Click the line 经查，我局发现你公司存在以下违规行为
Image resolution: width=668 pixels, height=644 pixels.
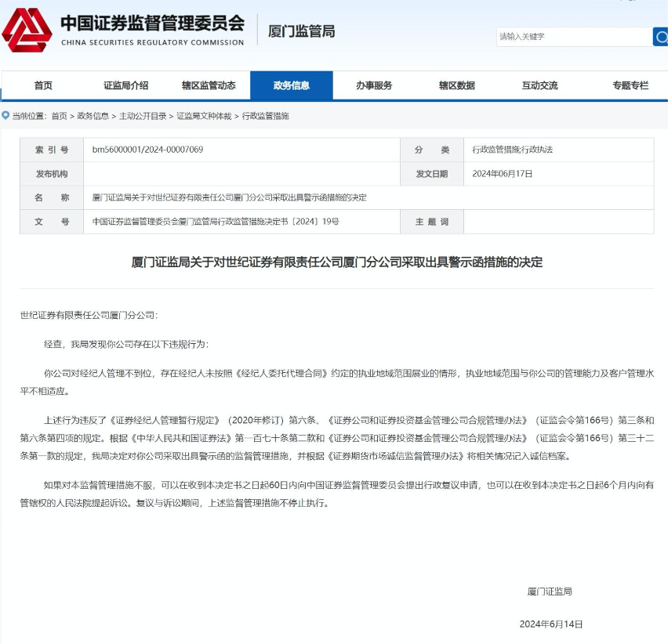tap(126, 344)
